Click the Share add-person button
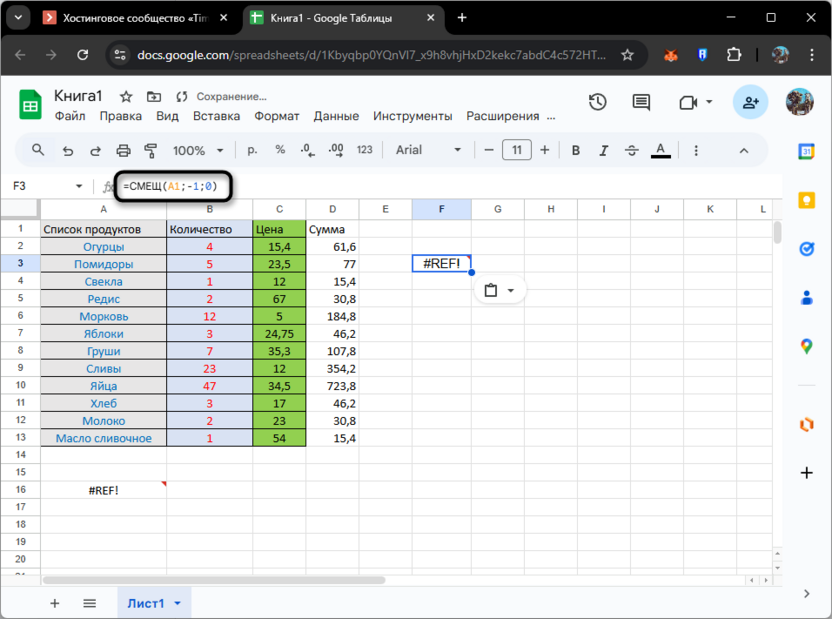Screen dimensions: 832x619 click(x=750, y=102)
